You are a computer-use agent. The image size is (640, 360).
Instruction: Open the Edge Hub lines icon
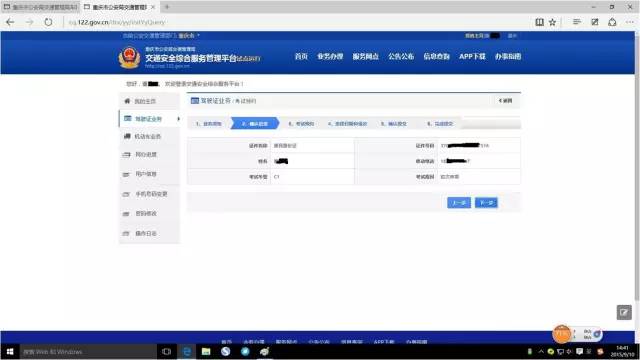point(576,22)
